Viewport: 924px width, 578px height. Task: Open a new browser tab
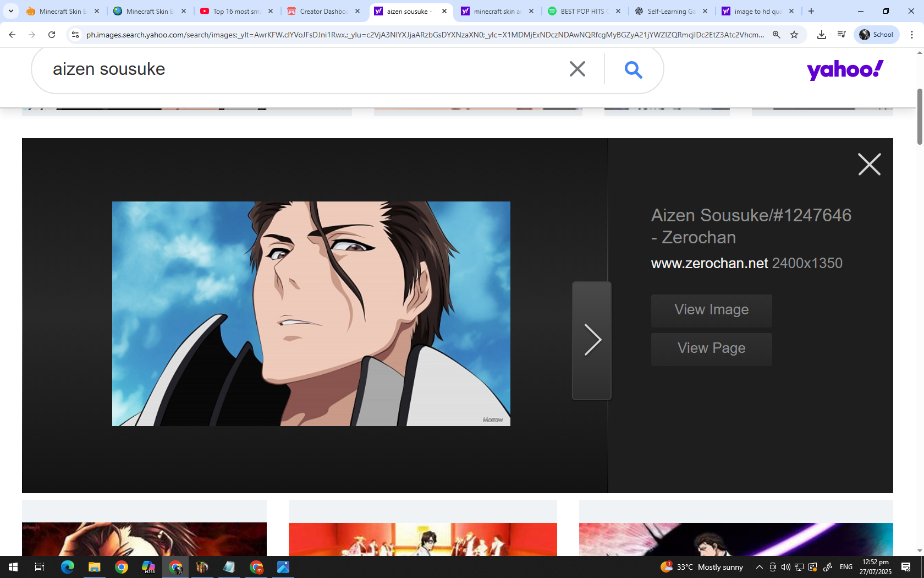tap(811, 11)
